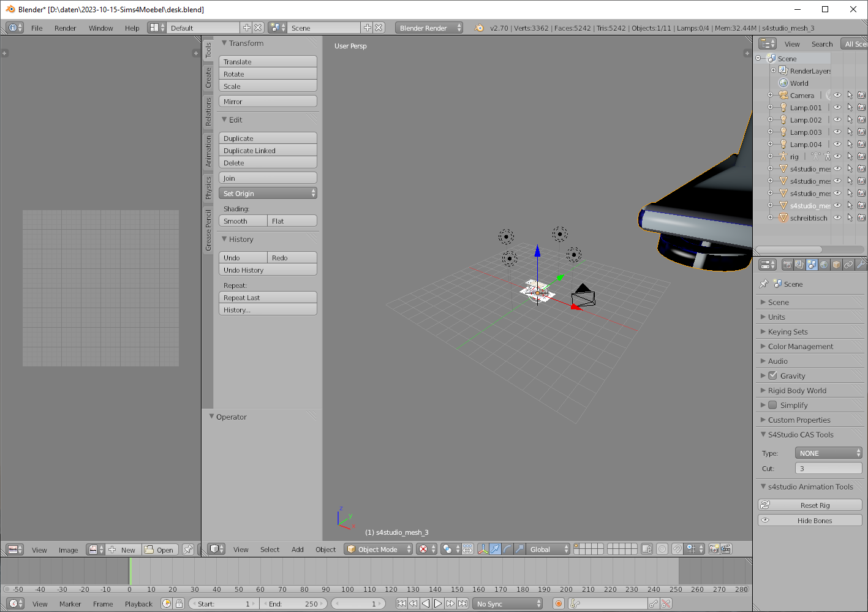Click the Duplicate Linked button
868x612 pixels.
tap(268, 151)
